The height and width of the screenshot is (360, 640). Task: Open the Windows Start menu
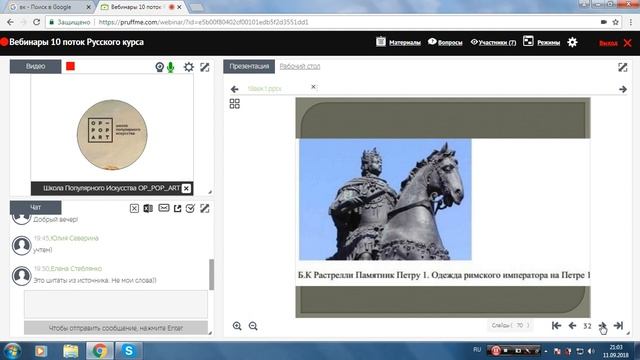coord(12,351)
